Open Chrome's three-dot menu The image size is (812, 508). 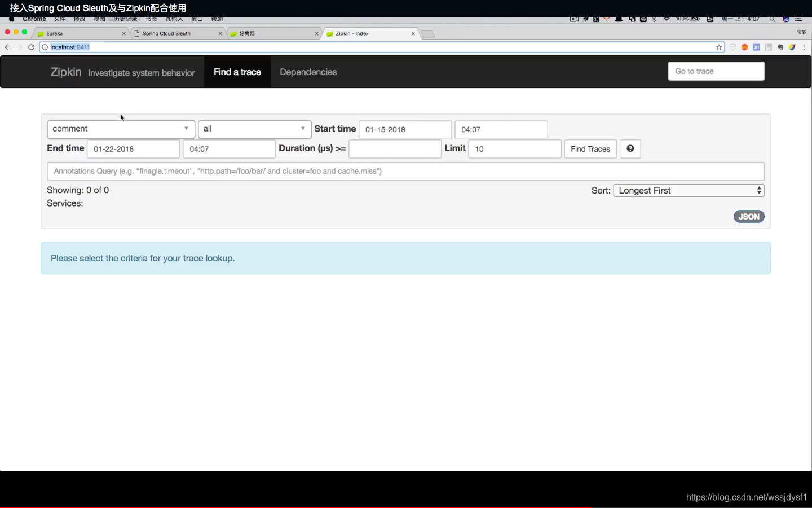coord(804,47)
